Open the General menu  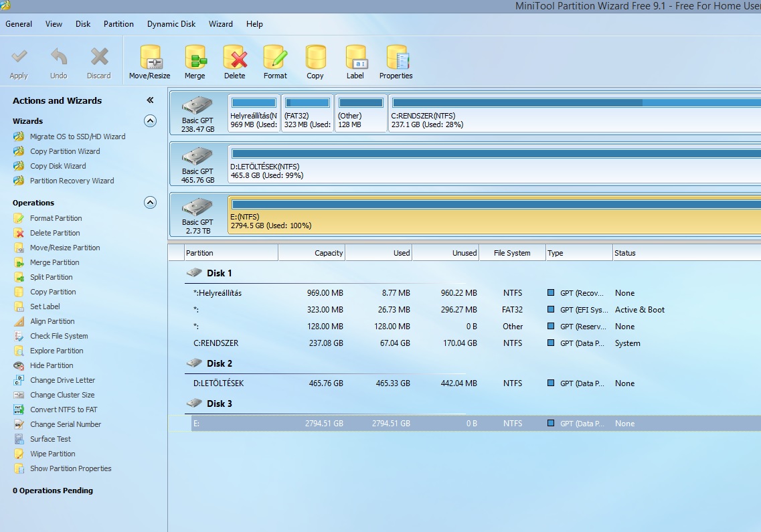pyautogui.click(x=19, y=24)
